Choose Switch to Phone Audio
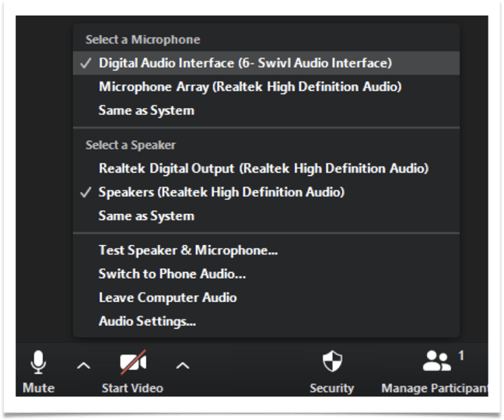Viewport: 504px width, 420px height. coord(172,274)
